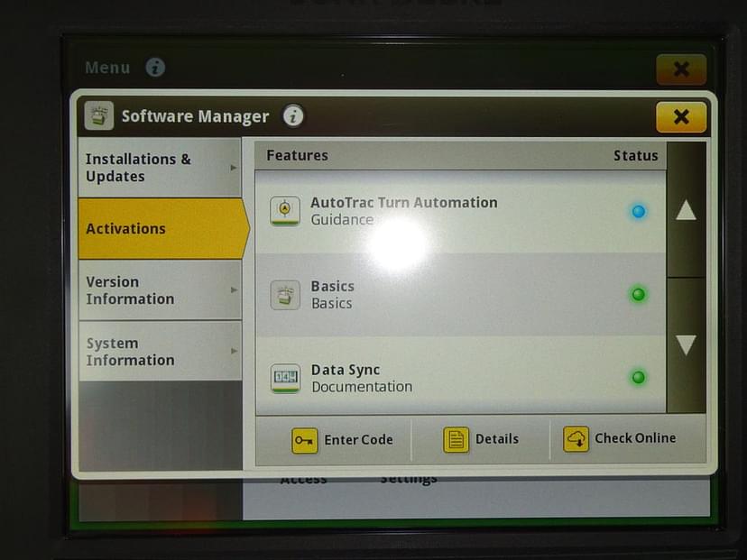Click the Software Manager app icon
The height and width of the screenshot is (560, 747).
pyautogui.click(x=99, y=115)
